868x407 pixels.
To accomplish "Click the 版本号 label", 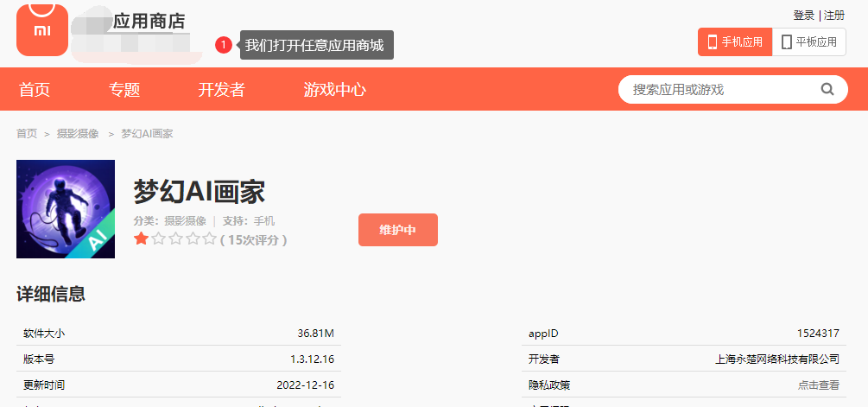I will [39, 359].
